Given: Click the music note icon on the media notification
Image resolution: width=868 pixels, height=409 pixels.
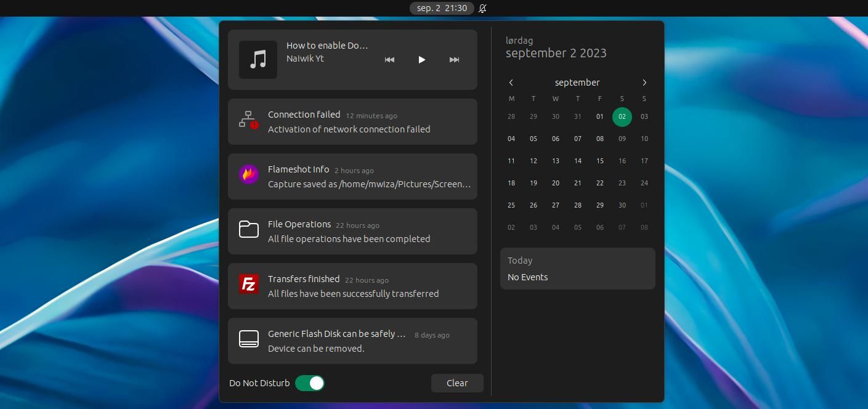Looking at the screenshot, I should point(258,59).
